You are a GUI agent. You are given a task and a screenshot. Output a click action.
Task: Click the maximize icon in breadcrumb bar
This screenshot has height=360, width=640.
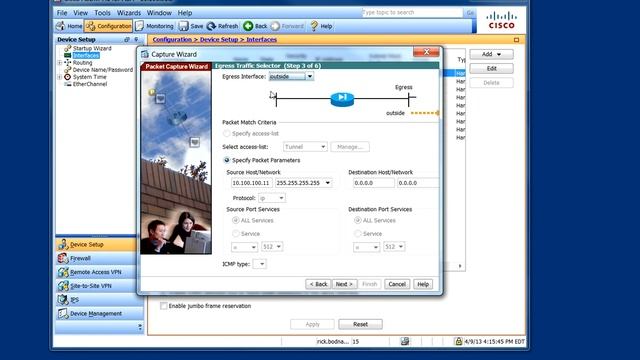(516, 40)
